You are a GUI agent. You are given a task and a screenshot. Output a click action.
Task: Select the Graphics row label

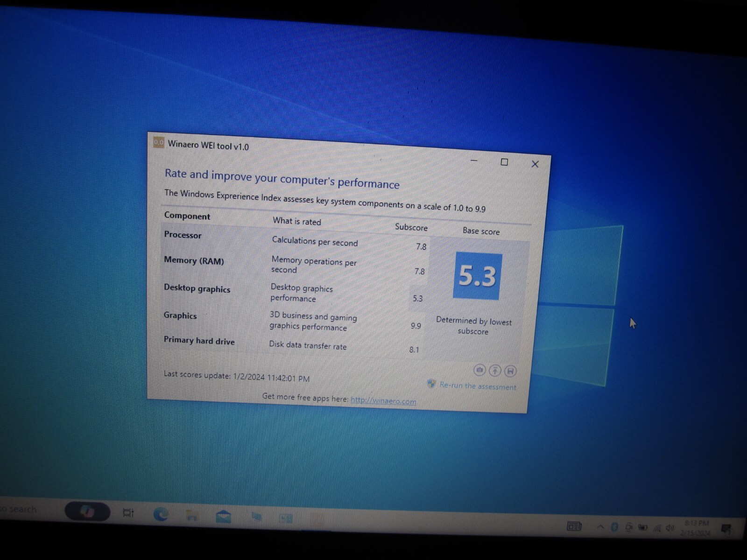(x=180, y=315)
